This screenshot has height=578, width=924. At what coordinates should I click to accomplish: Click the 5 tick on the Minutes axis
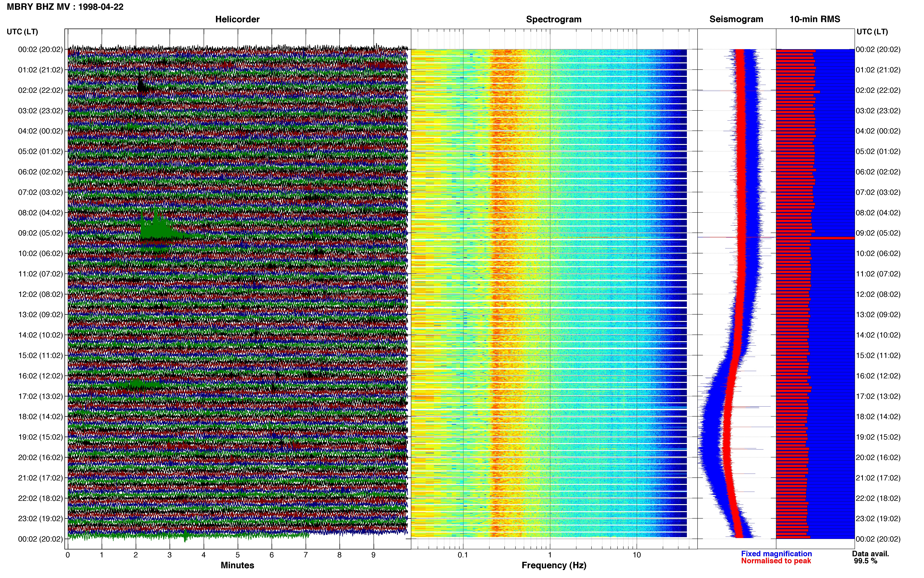[x=238, y=555]
